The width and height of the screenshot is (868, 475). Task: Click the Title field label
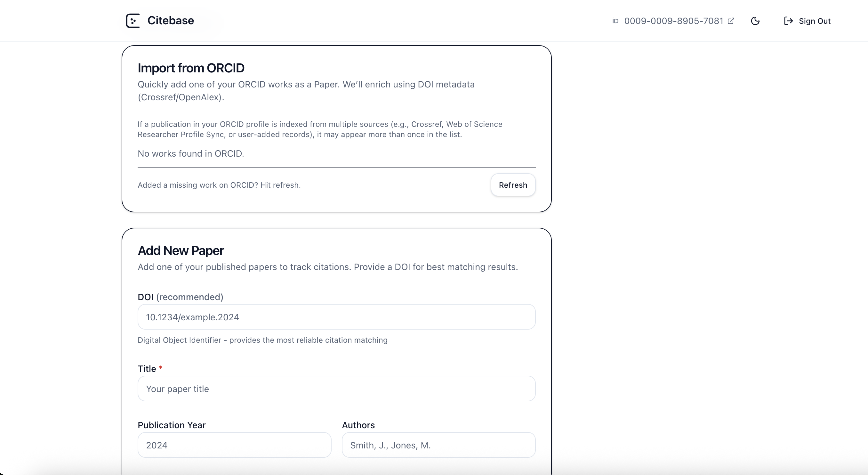[x=147, y=369]
